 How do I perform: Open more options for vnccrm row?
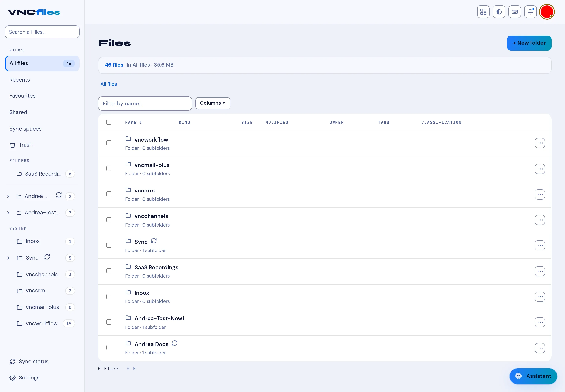pos(540,194)
